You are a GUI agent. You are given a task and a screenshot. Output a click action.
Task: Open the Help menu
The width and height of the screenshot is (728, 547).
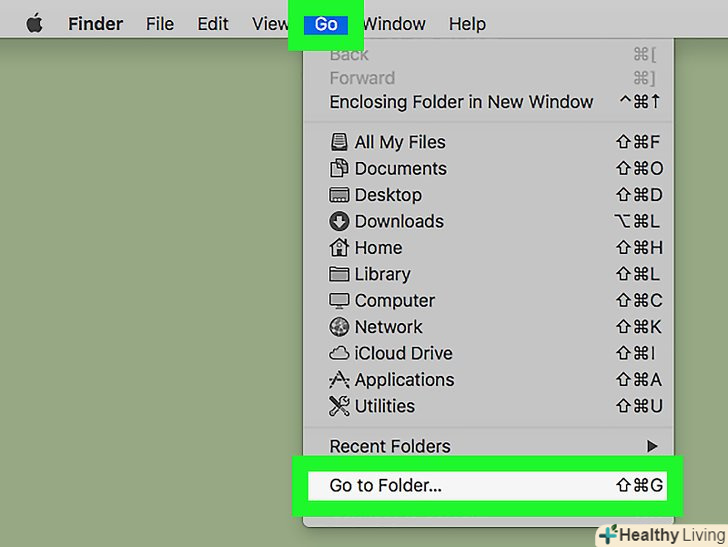[467, 24]
